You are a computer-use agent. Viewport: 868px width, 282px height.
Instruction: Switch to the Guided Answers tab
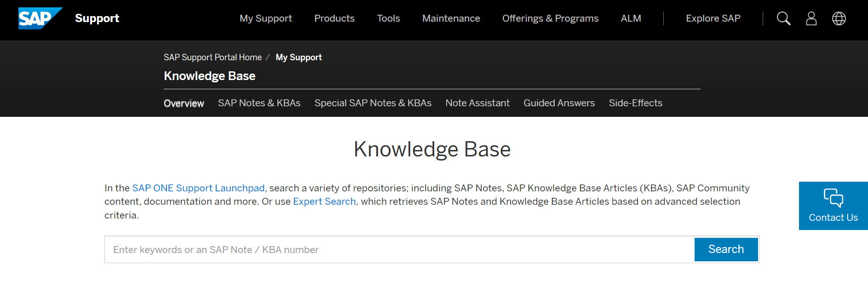[559, 103]
